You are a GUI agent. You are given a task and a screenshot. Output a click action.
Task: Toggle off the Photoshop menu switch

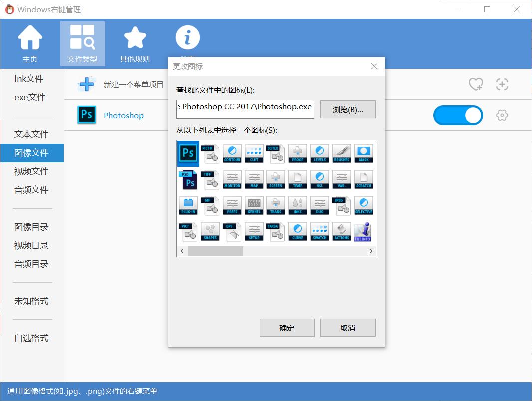coord(458,115)
